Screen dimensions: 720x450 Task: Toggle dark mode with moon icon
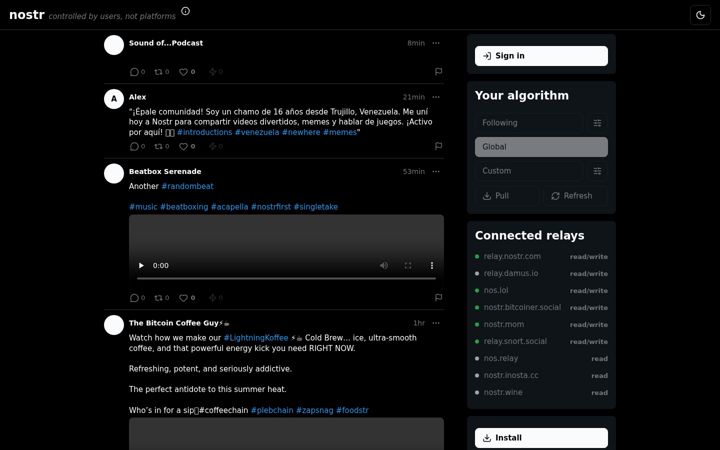700,15
